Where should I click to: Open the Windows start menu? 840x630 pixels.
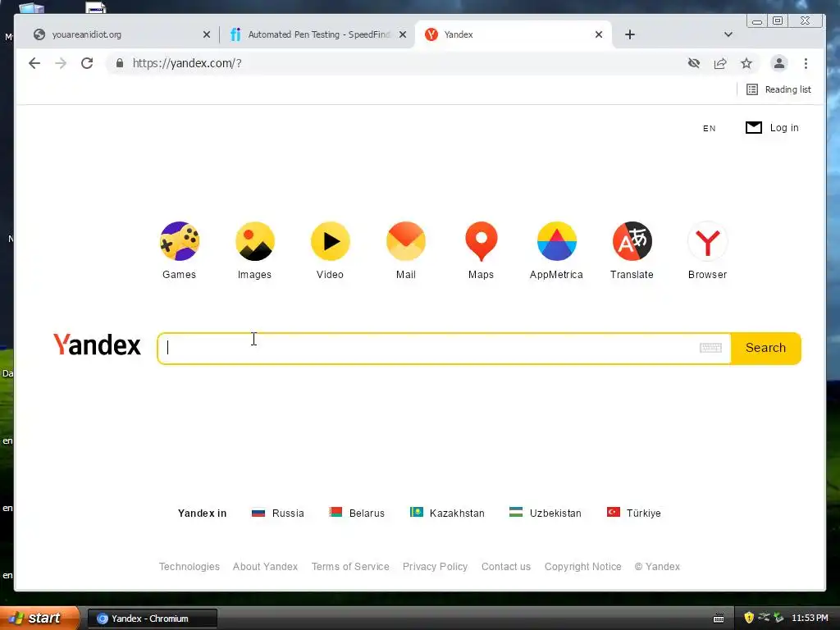click(x=39, y=619)
